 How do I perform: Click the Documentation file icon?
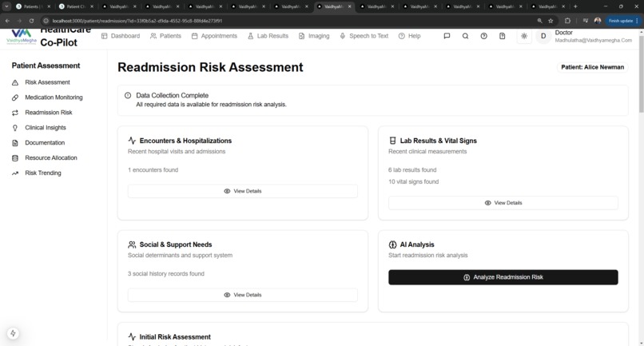pyautogui.click(x=15, y=143)
